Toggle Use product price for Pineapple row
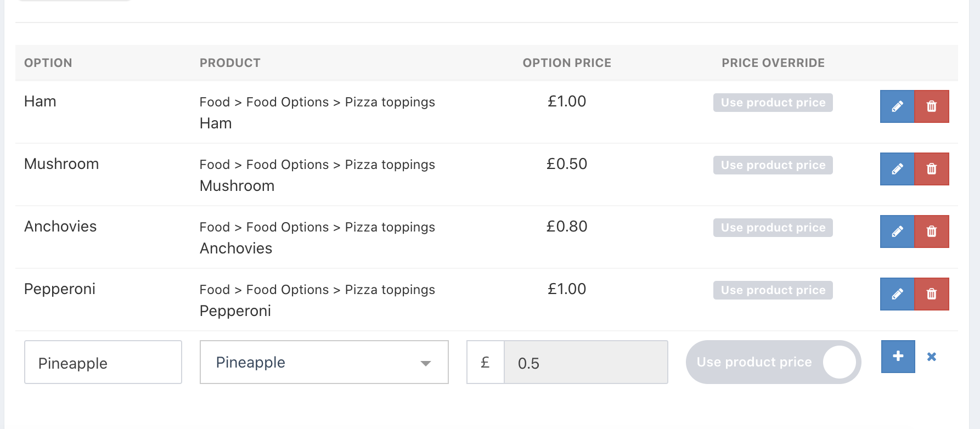 pyautogui.click(x=773, y=362)
